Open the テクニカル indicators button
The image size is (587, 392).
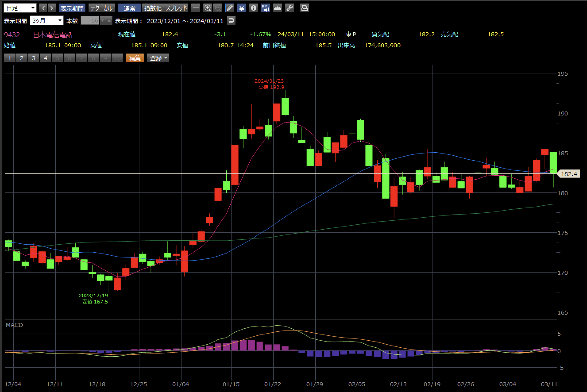coord(101,8)
